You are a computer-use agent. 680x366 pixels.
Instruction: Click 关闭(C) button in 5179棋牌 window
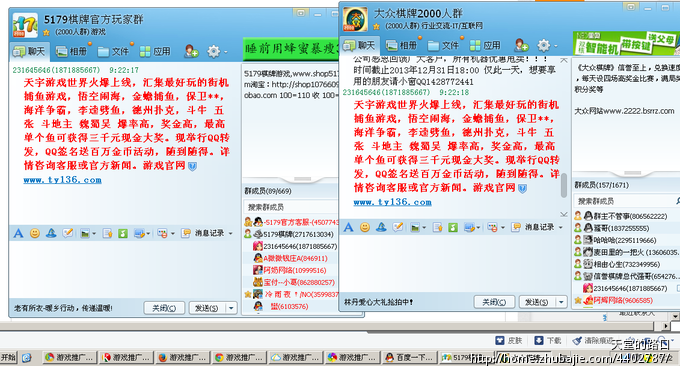(164, 308)
